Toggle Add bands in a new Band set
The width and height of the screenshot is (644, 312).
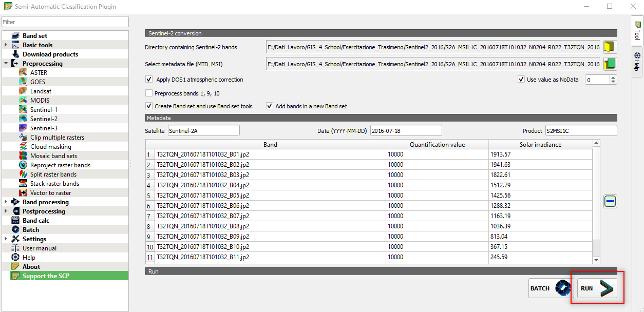click(x=270, y=106)
